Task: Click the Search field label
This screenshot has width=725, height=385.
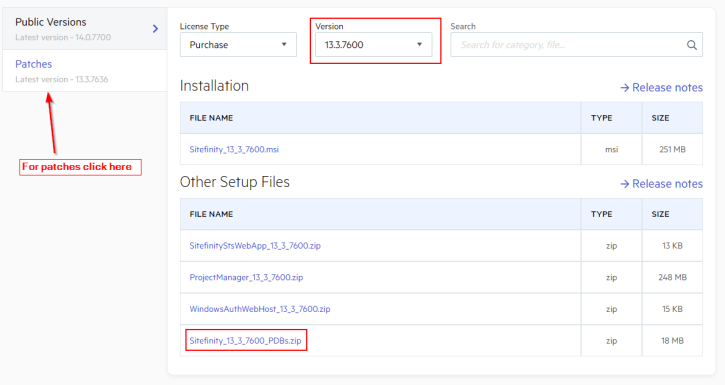Action: click(x=463, y=26)
